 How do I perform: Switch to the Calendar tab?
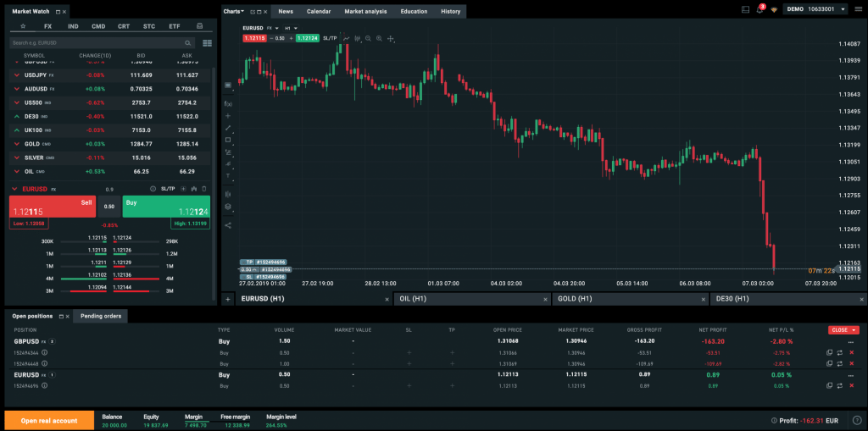pos(319,11)
